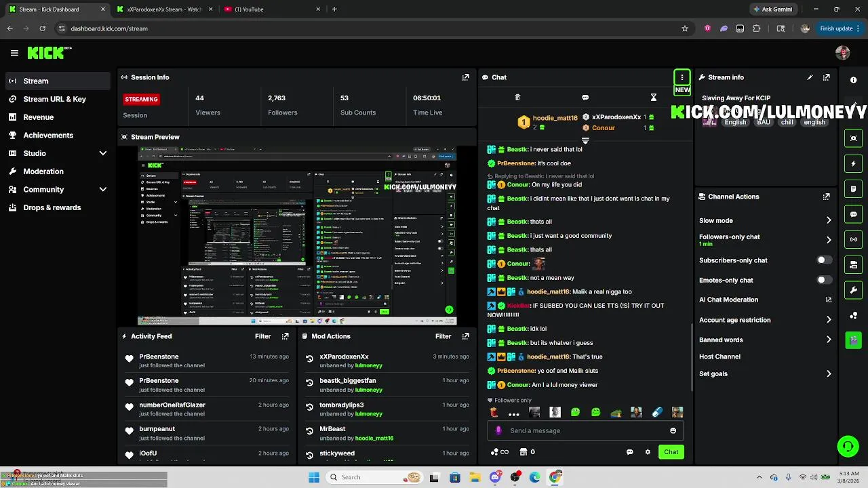Open Discord from the Windows taskbar
The image size is (868, 488).
point(495,477)
